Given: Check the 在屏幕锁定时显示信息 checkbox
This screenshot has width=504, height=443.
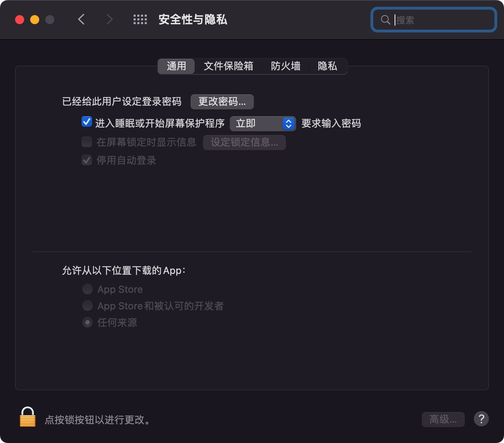Looking at the screenshot, I should (87, 142).
